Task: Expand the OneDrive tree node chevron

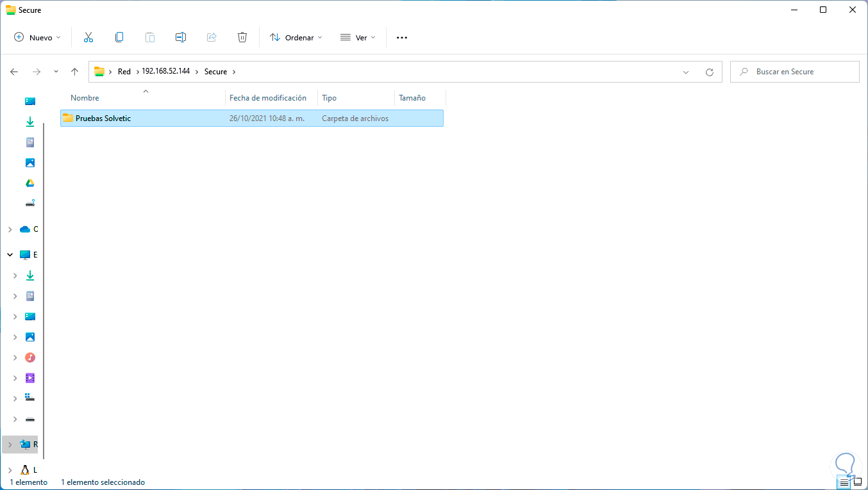Action: coord(10,229)
